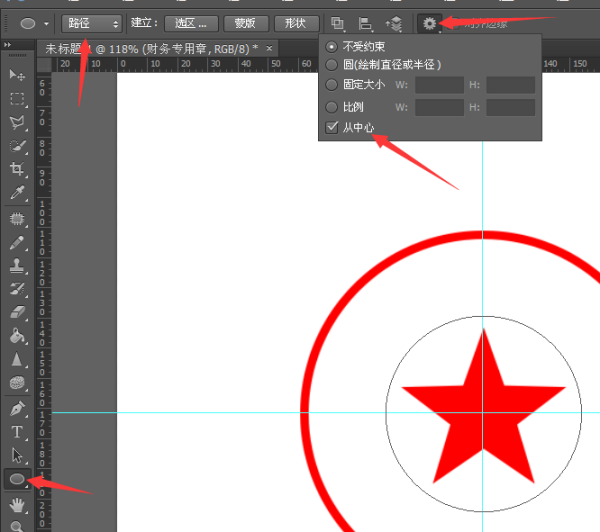The image size is (600, 532).
Task: Select the Sponge tool
Action: click(x=17, y=383)
